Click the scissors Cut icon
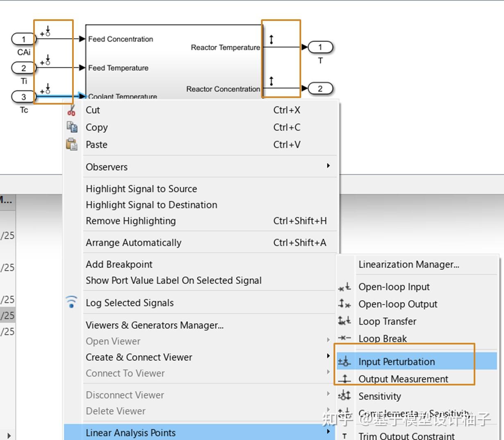 [72, 110]
